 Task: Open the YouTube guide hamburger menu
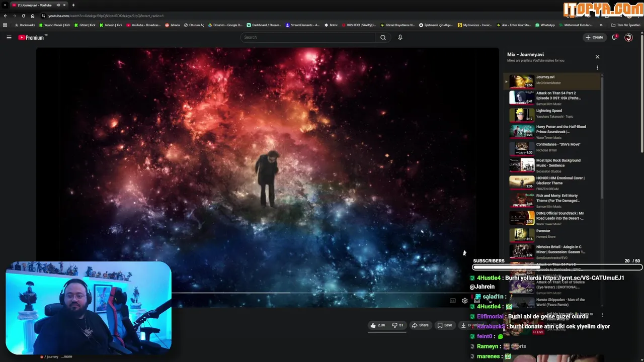coord(9,37)
